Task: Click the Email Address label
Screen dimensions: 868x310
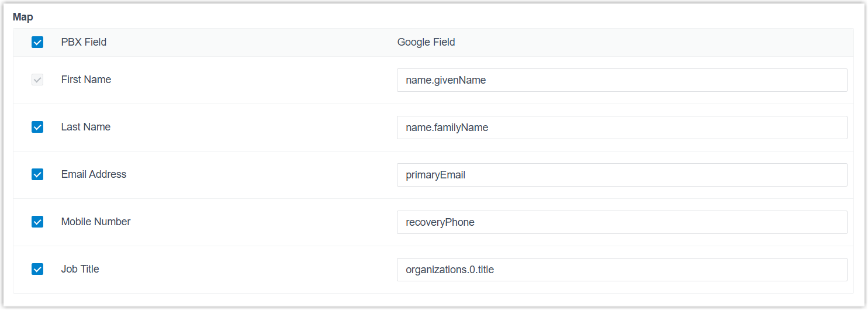Action: (x=94, y=174)
